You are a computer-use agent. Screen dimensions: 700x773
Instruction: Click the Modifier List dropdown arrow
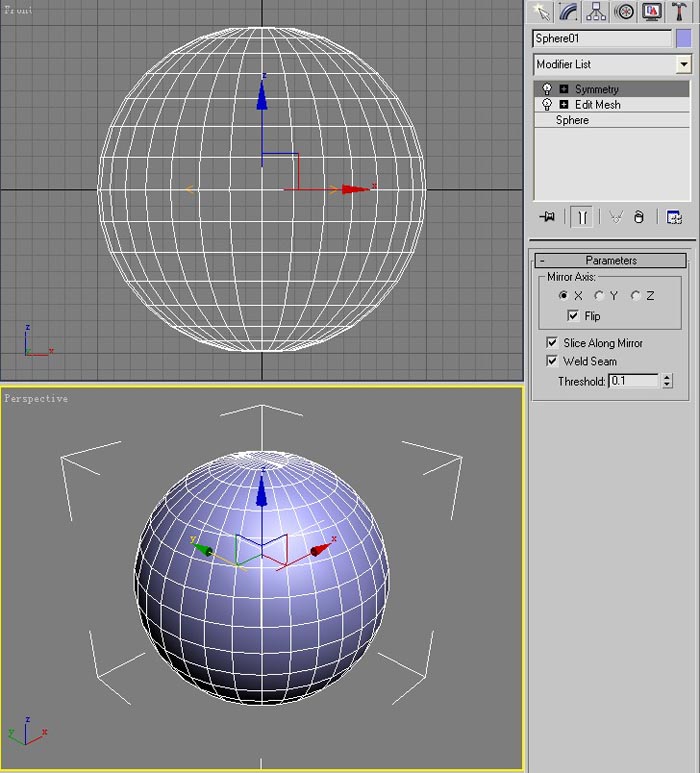tap(683, 64)
